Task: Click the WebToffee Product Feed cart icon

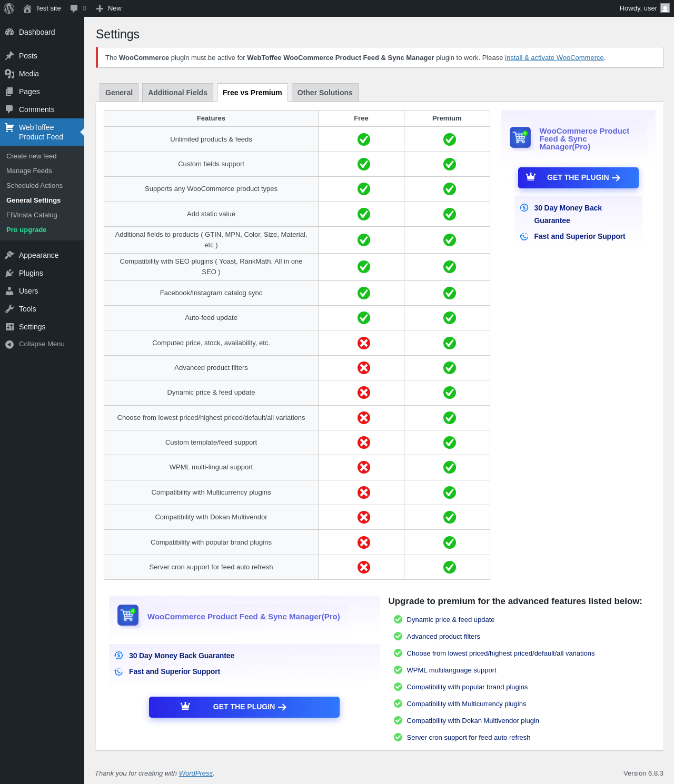Action: coord(9,127)
